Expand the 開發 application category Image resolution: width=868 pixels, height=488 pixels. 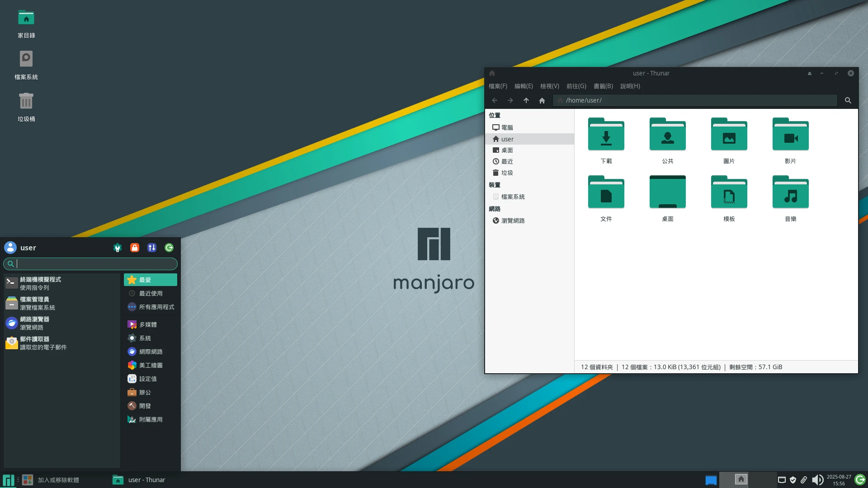coord(145,406)
